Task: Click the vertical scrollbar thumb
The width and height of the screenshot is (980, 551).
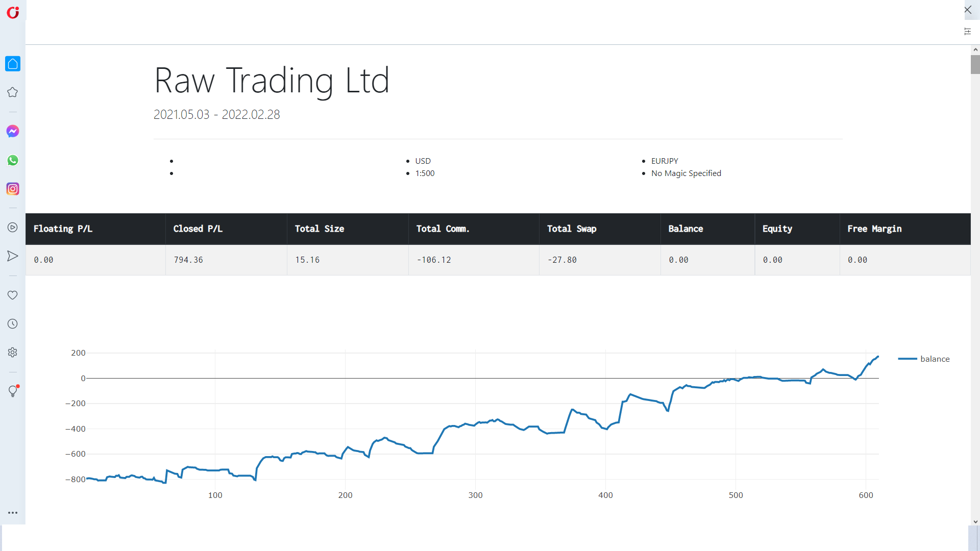Action: (x=975, y=64)
